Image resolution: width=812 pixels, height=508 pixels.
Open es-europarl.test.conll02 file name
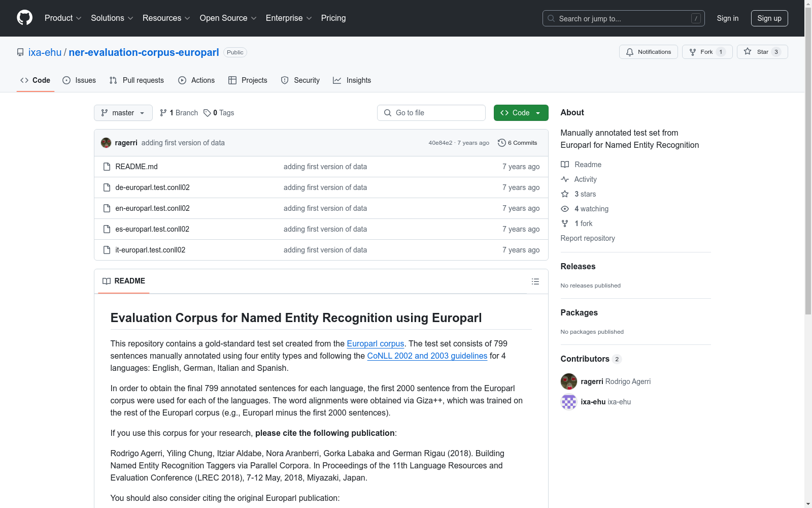pyautogui.click(x=152, y=229)
